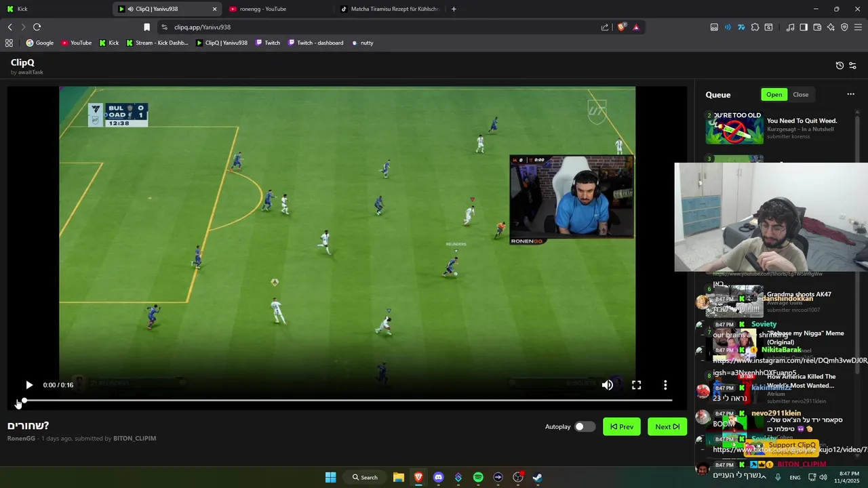This screenshot has height=488, width=868.
Task: Click the address bar showing clipq.app/Yanivu938
Action: click(380, 27)
